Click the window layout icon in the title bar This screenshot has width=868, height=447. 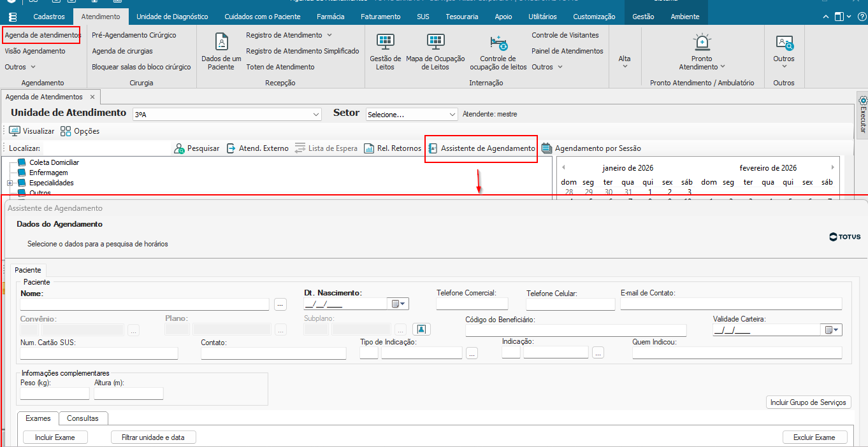(x=839, y=17)
